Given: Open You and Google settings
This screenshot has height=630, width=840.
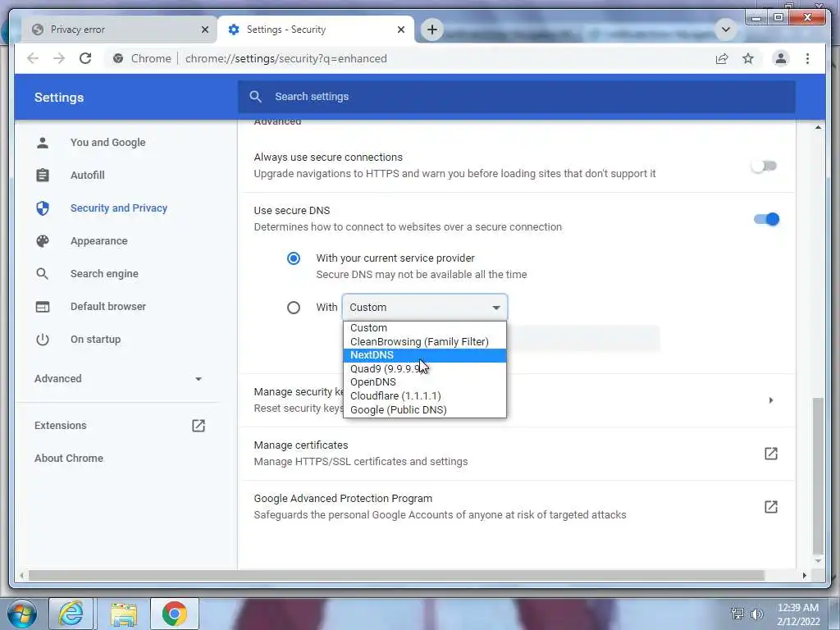Looking at the screenshot, I should click(107, 143).
